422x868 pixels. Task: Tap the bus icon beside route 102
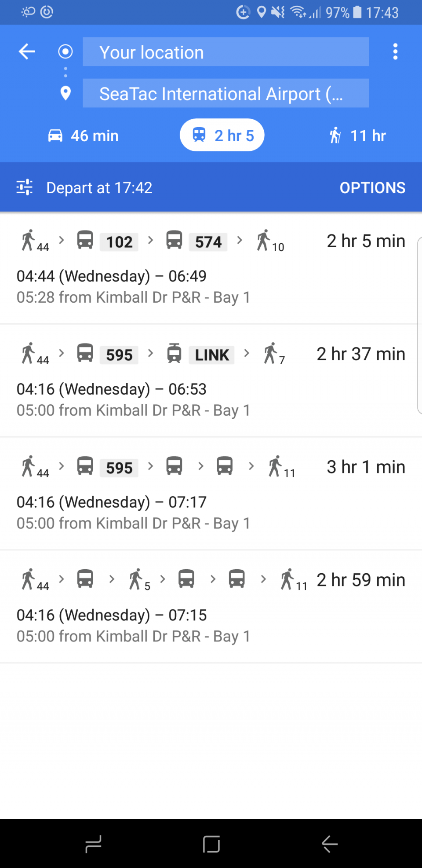tap(85, 241)
